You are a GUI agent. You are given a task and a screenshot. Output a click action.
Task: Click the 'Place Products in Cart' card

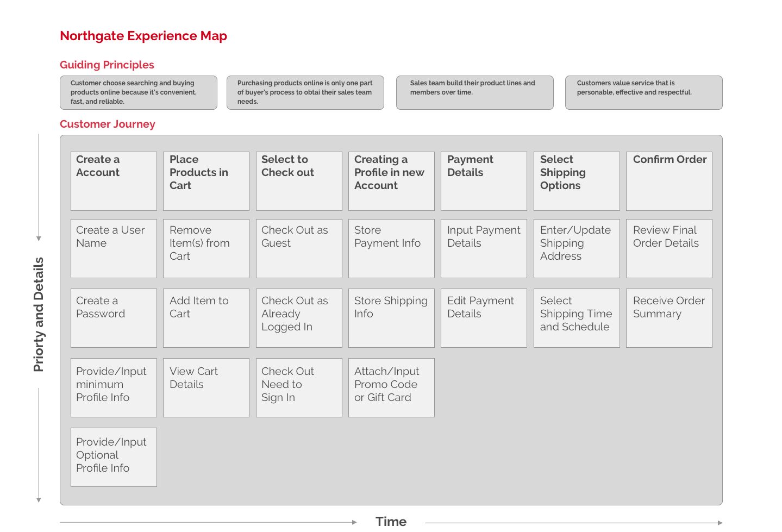206,181
